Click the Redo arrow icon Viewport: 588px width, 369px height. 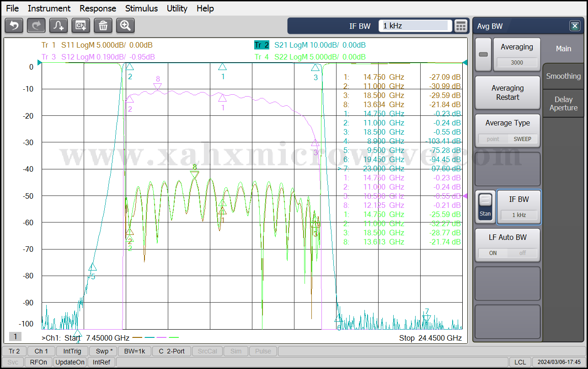tap(36, 26)
